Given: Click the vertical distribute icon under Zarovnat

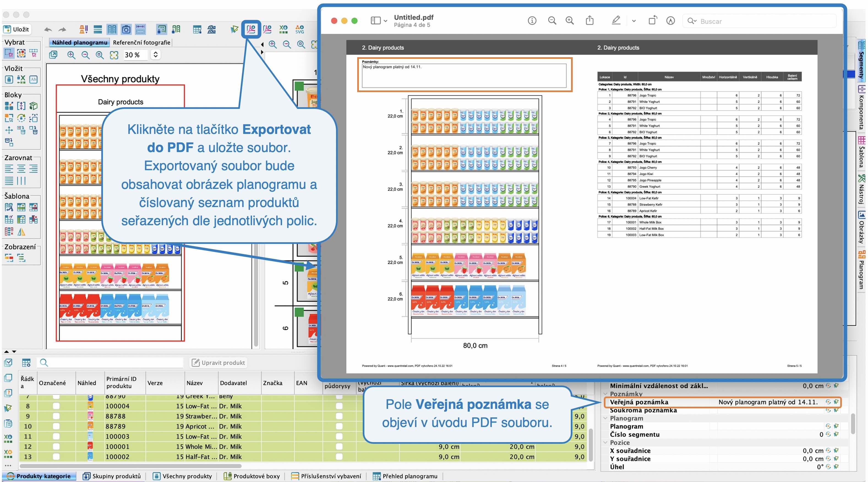Looking at the screenshot, I should coord(21,181).
